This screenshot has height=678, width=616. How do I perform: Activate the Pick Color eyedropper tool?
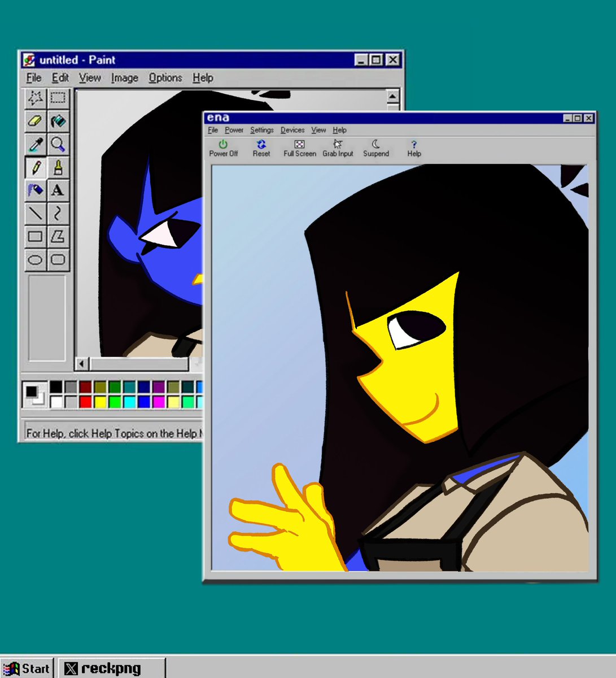coord(36,144)
